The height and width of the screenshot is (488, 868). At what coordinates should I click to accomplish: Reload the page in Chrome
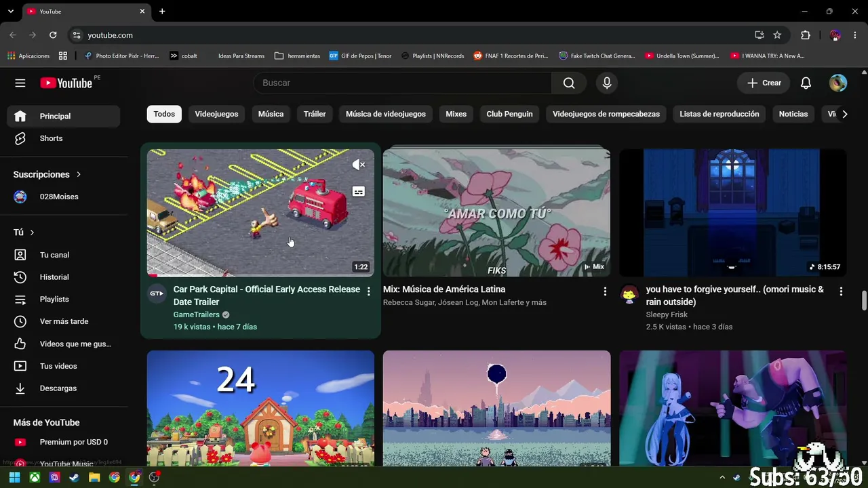coord(53,35)
